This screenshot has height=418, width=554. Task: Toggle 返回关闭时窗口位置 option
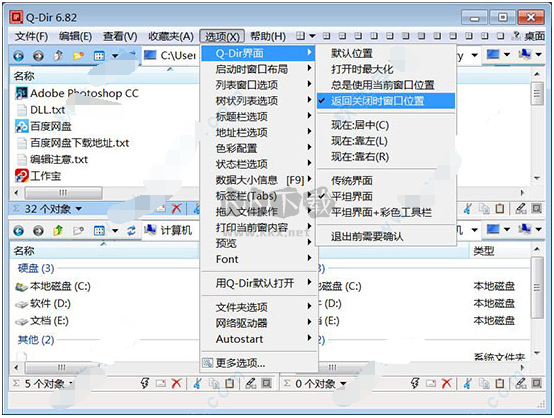(x=386, y=101)
